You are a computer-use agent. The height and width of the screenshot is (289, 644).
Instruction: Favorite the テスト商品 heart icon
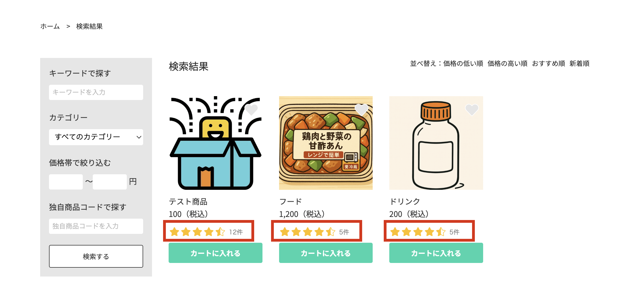[x=251, y=110]
